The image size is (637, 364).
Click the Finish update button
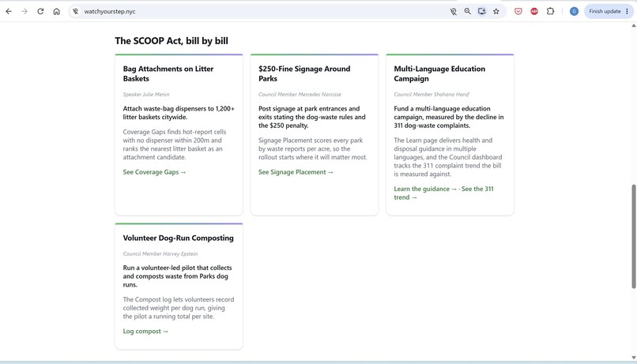point(605,11)
